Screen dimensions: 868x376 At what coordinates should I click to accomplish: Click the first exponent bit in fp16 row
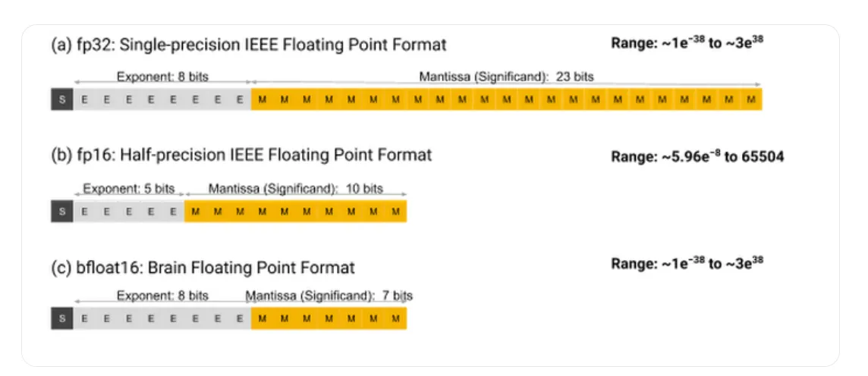[x=84, y=211]
